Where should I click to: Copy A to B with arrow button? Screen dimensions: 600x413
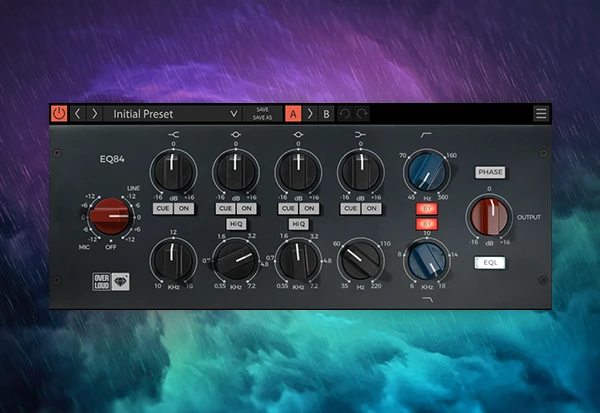tap(310, 114)
